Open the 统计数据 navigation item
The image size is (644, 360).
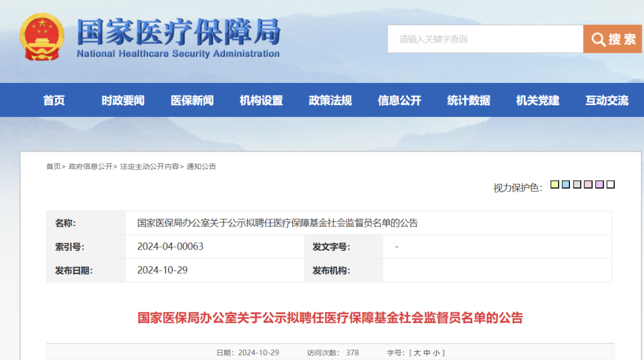pos(469,100)
